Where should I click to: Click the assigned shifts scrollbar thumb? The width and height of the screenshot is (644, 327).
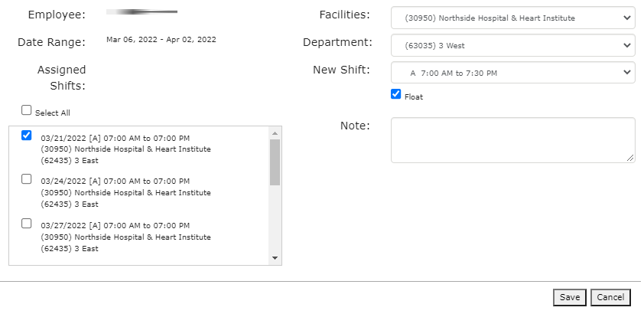click(275, 162)
